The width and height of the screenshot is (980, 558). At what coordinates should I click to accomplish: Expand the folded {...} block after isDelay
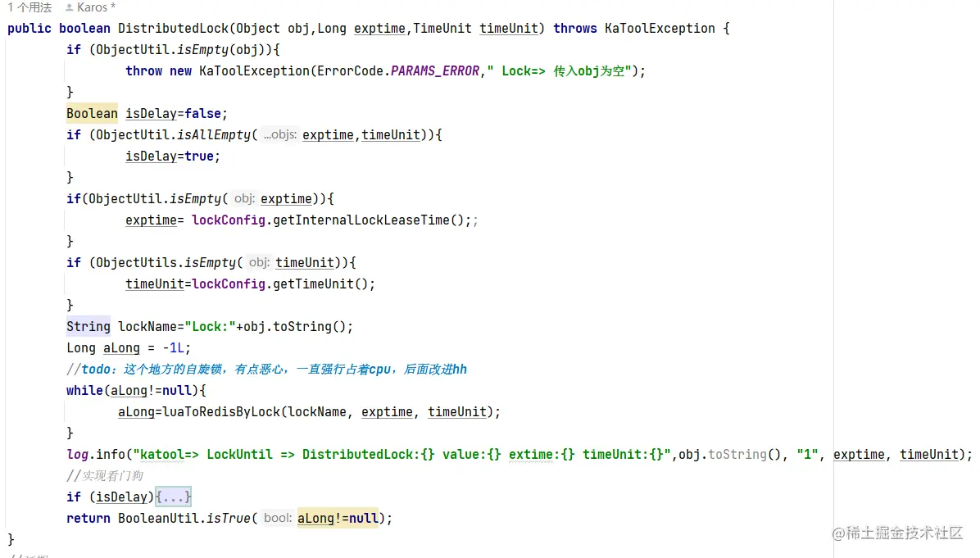173,497
